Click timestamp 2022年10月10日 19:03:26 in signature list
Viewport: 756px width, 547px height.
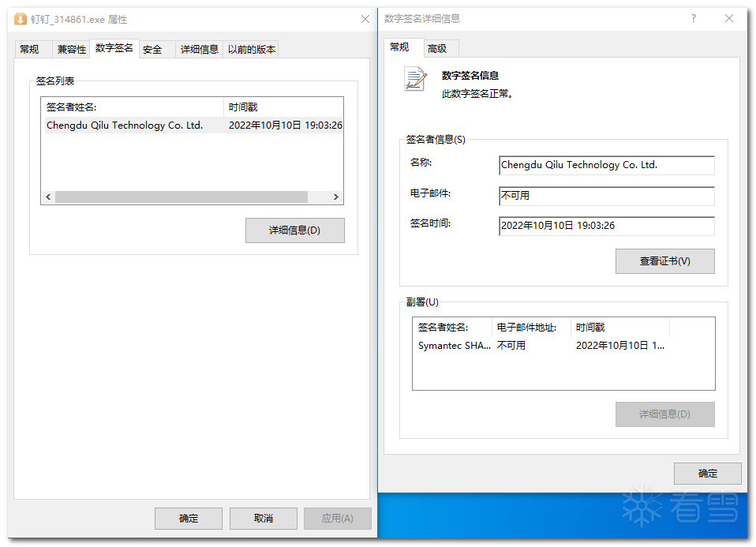click(286, 126)
